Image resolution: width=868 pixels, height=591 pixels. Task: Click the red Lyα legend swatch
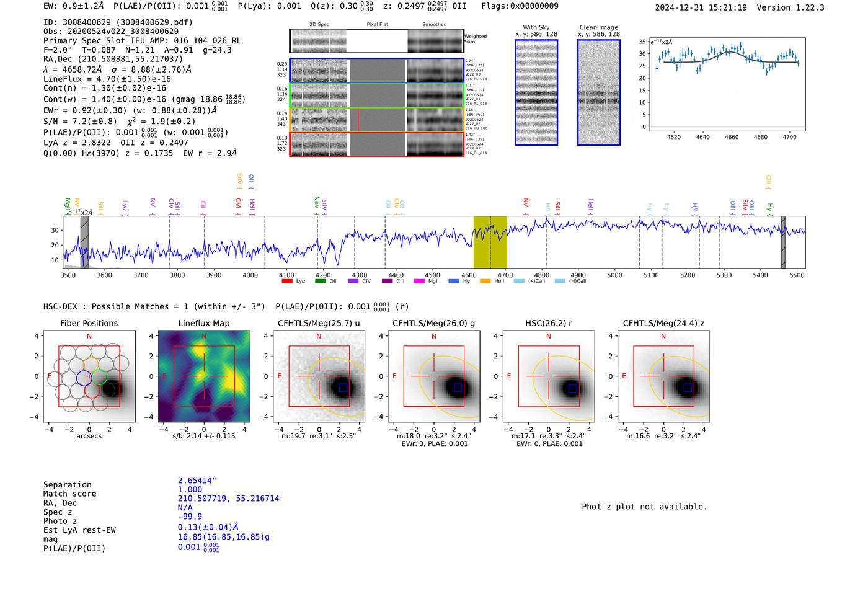[x=286, y=281]
